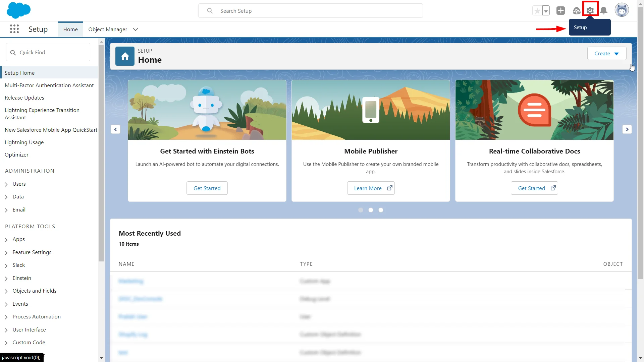Click the Setup gear icon in header
Viewport: 644px width, 362px height.
(x=590, y=10)
